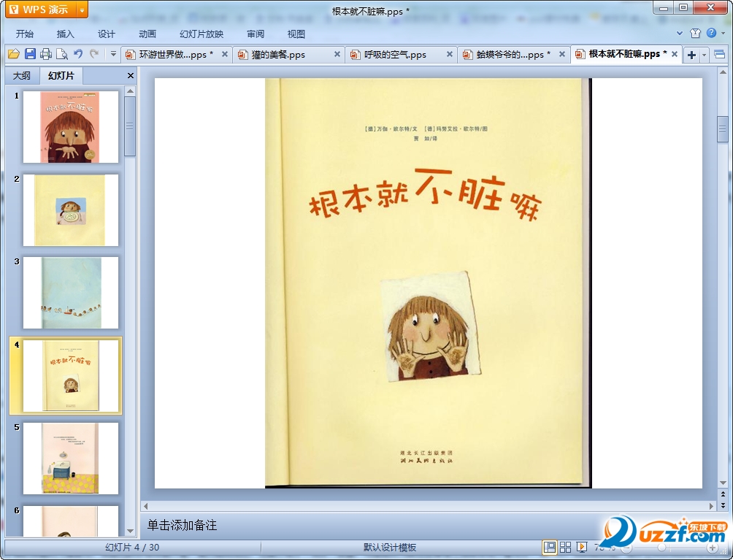
Task: Click the 幻灯片 4 / 30 status text
Action: pyautogui.click(x=132, y=547)
